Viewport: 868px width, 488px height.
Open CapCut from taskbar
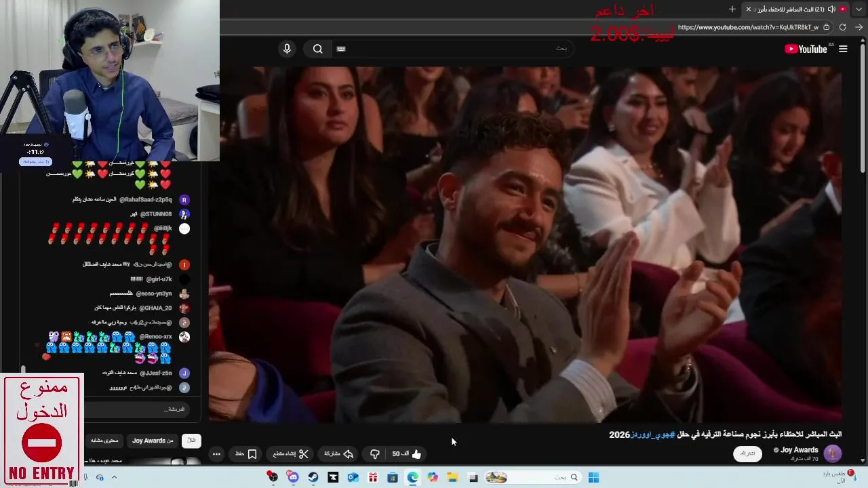(333, 477)
